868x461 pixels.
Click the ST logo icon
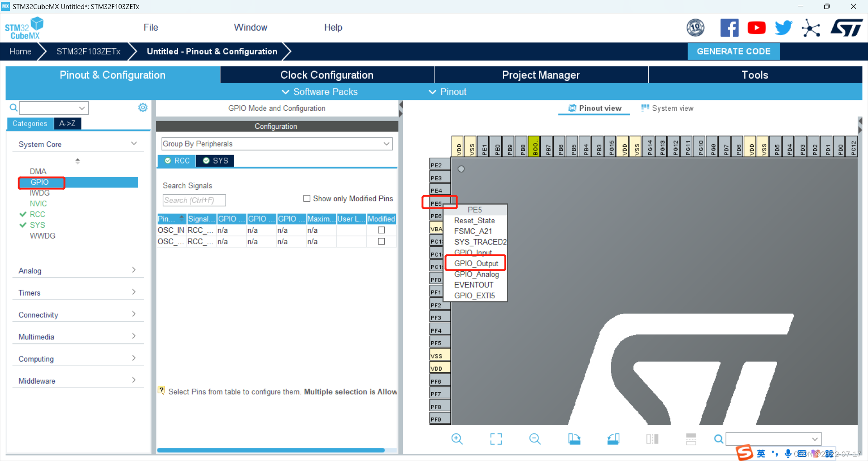tap(846, 28)
